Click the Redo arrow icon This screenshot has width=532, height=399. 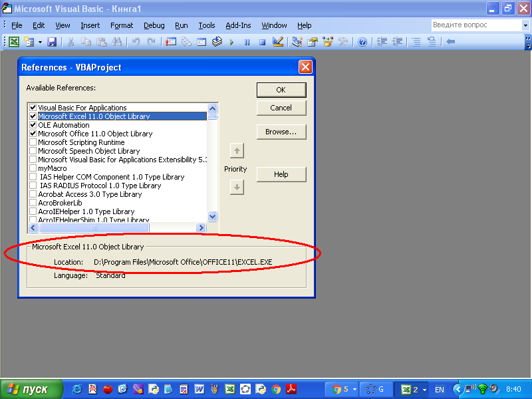(151, 42)
